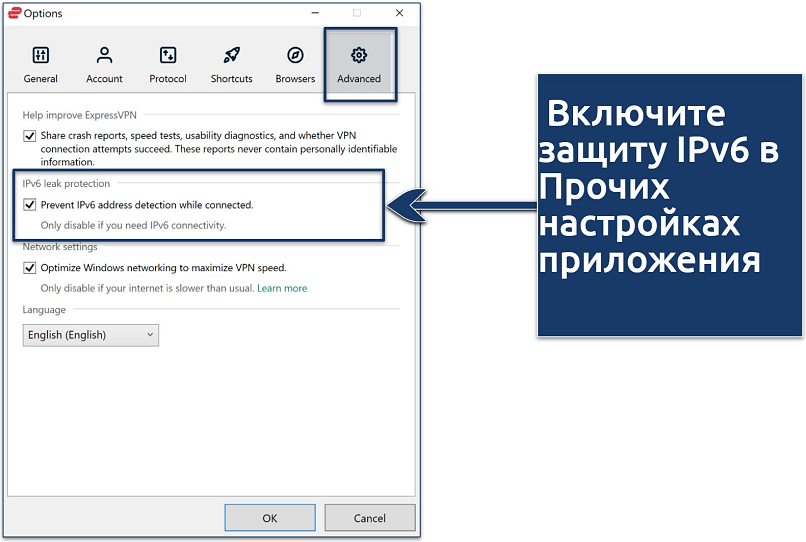Click 'Optimize Windows networking to maximize VPN speed' label
The image size is (806, 542).
pos(163,268)
